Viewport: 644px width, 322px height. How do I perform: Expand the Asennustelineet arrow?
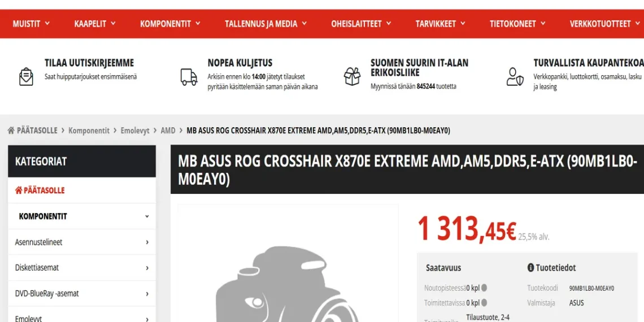(x=147, y=242)
